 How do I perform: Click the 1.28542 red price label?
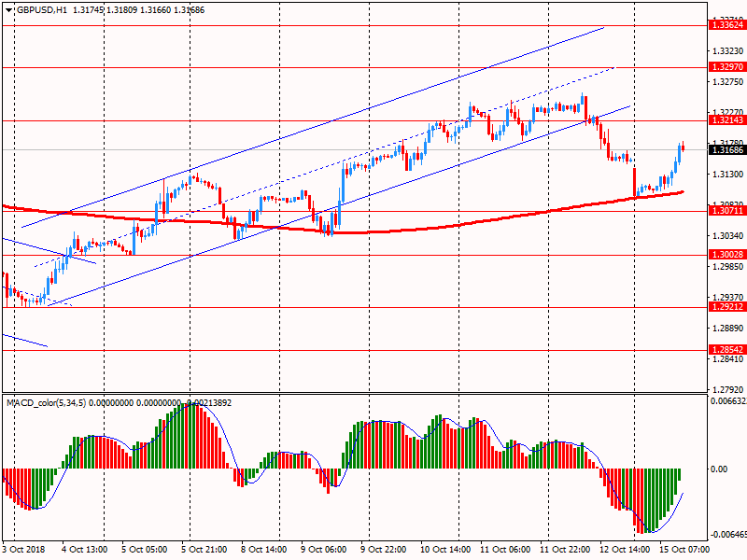[726, 350]
